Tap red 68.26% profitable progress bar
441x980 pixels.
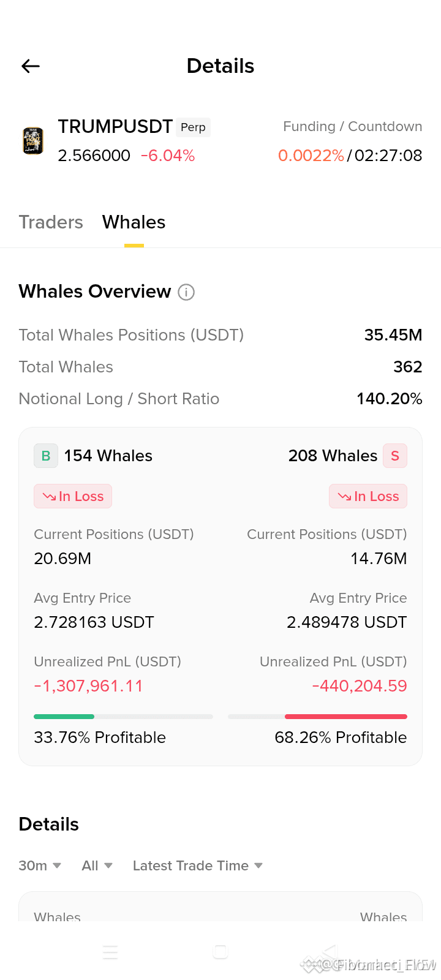click(x=317, y=717)
